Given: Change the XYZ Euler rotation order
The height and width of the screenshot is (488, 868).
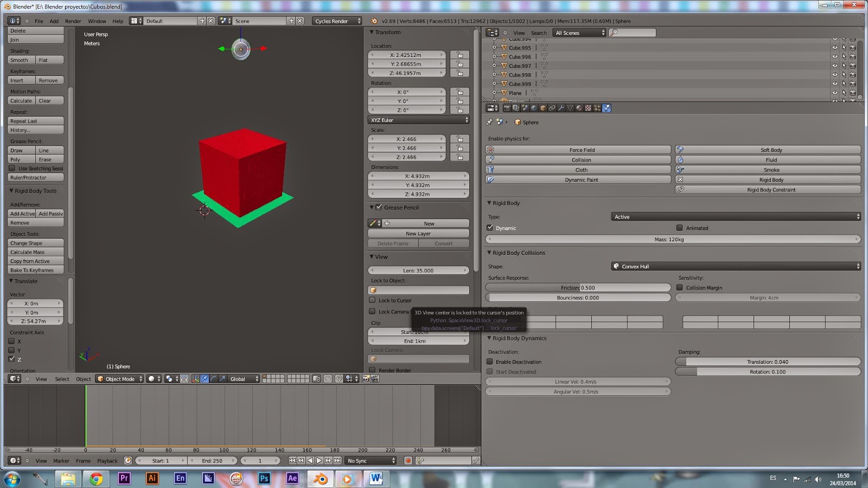Looking at the screenshot, I should pos(418,120).
